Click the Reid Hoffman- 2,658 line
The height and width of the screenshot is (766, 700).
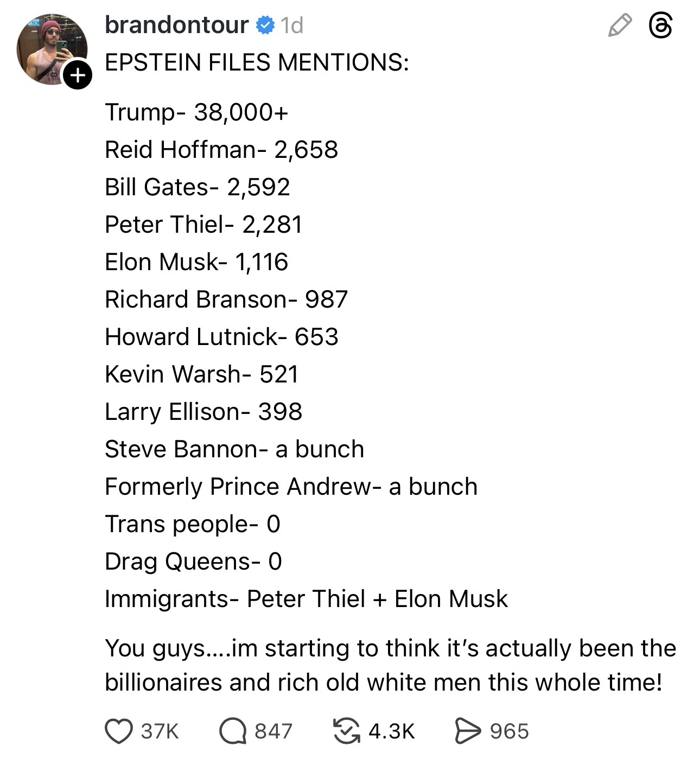[x=221, y=150]
